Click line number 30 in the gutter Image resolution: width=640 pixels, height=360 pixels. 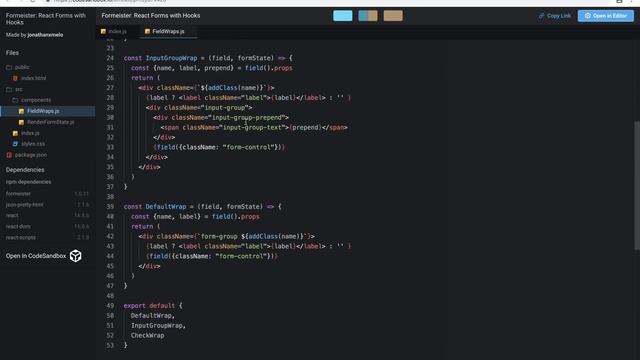pos(110,118)
